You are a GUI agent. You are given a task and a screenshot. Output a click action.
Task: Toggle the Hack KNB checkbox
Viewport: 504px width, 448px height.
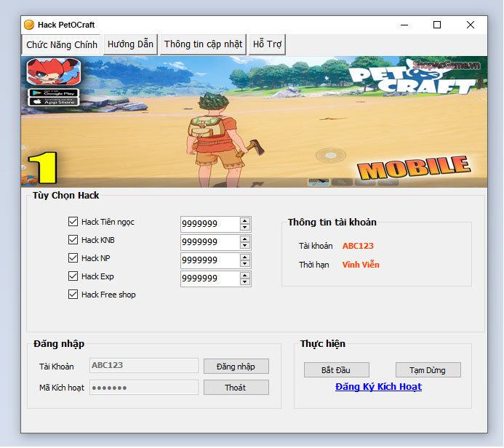[x=73, y=240]
